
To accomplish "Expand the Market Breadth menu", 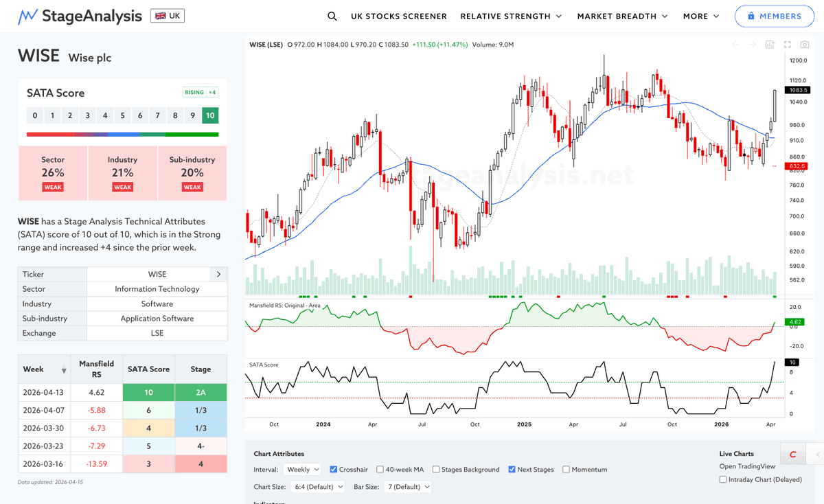I will click(623, 16).
